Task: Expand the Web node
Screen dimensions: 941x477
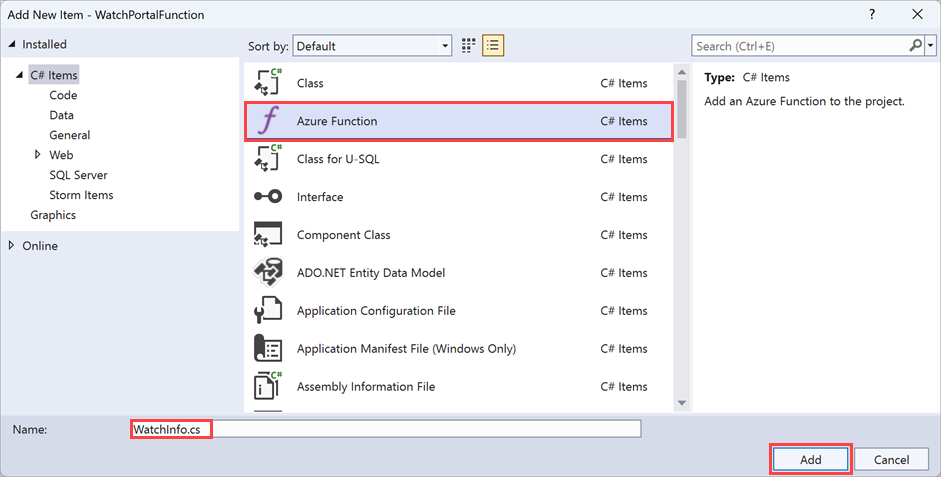Action: point(38,155)
